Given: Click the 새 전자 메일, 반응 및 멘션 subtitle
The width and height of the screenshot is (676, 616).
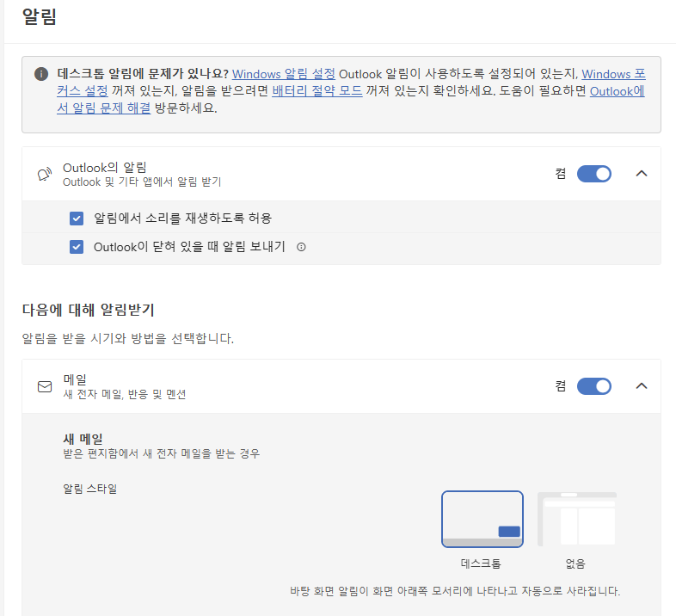Looking at the screenshot, I should [x=125, y=394].
